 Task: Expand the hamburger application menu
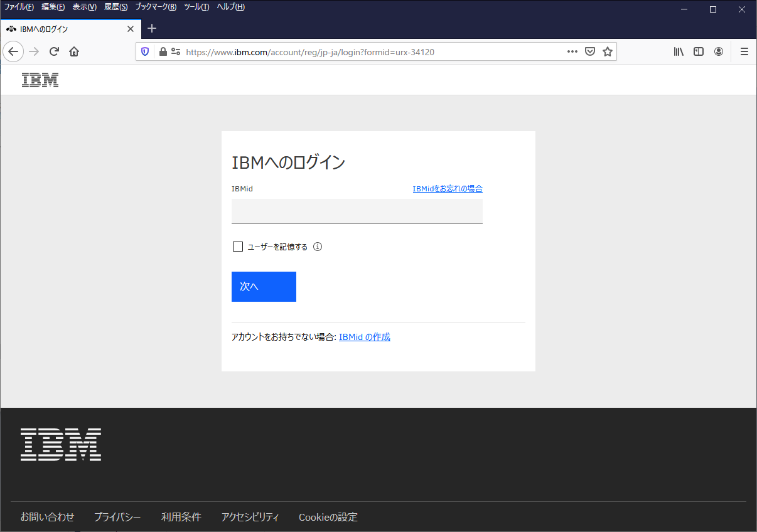coord(744,51)
